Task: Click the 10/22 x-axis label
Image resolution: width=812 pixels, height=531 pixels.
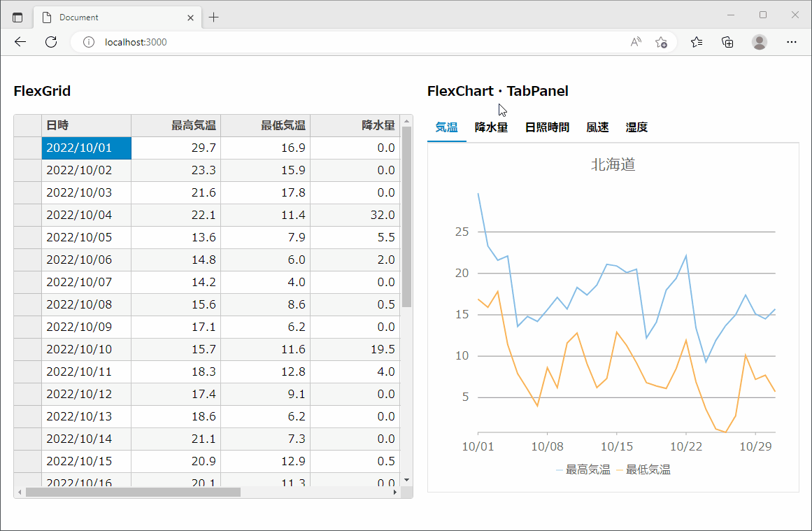Action: click(x=685, y=446)
